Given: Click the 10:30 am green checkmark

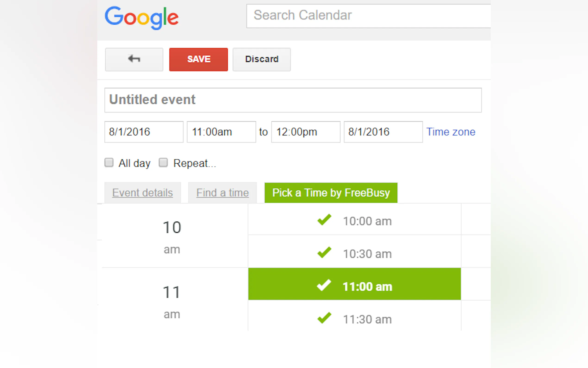Looking at the screenshot, I should pos(324,252).
